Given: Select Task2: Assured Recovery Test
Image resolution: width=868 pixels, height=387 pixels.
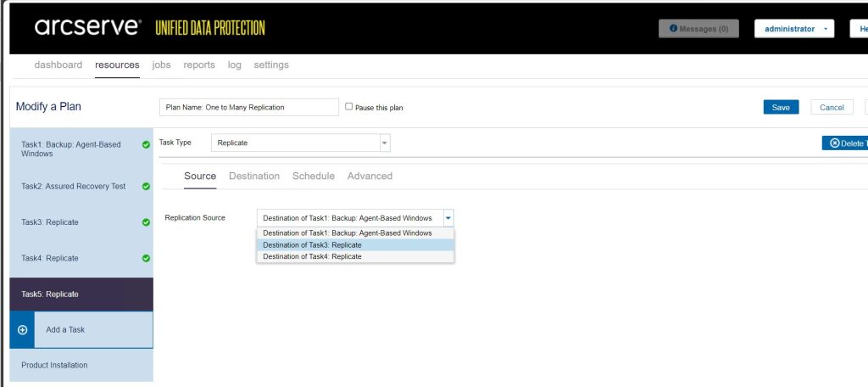Looking at the screenshot, I should [x=81, y=187].
